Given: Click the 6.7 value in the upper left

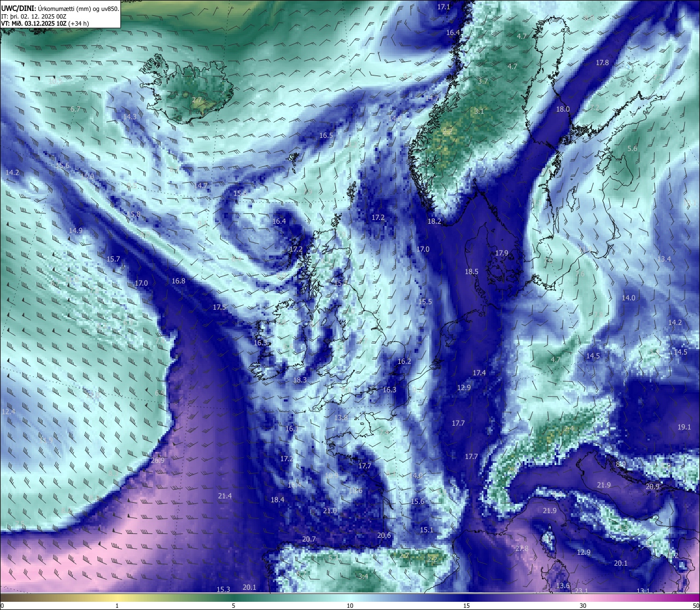Looking at the screenshot, I should (75, 109).
